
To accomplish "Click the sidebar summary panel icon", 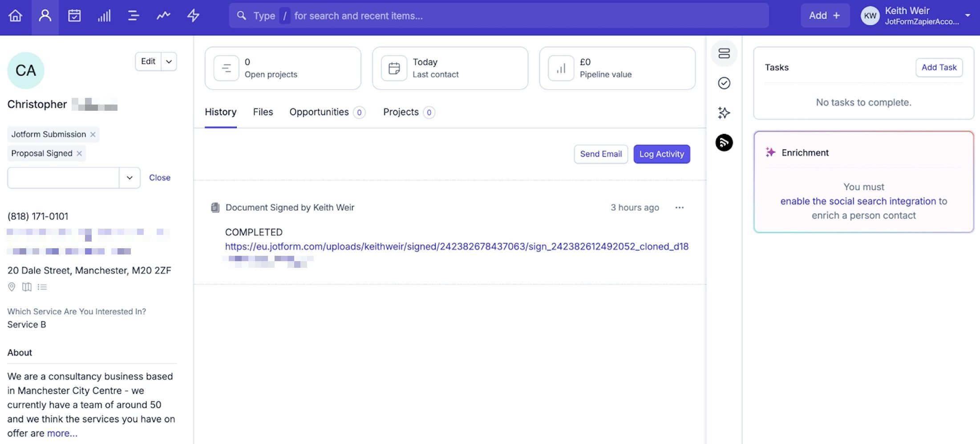I will point(724,53).
